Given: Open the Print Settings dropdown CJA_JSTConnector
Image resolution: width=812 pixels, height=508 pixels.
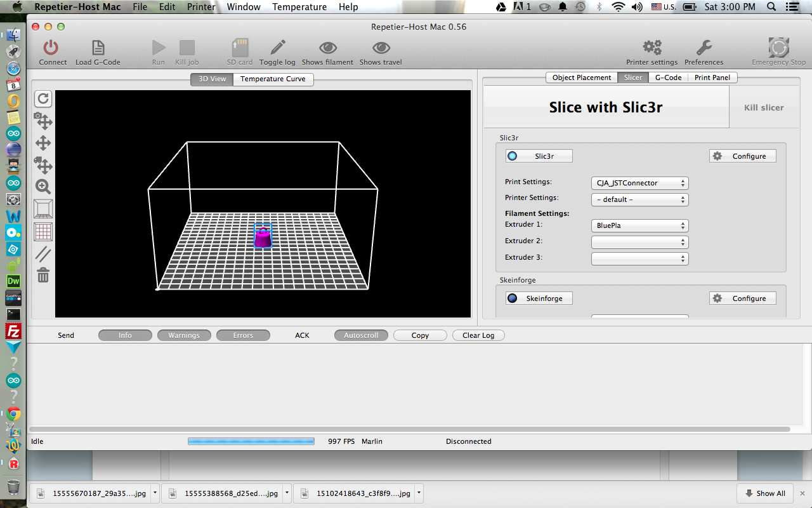Looking at the screenshot, I should tap(639, 183).
